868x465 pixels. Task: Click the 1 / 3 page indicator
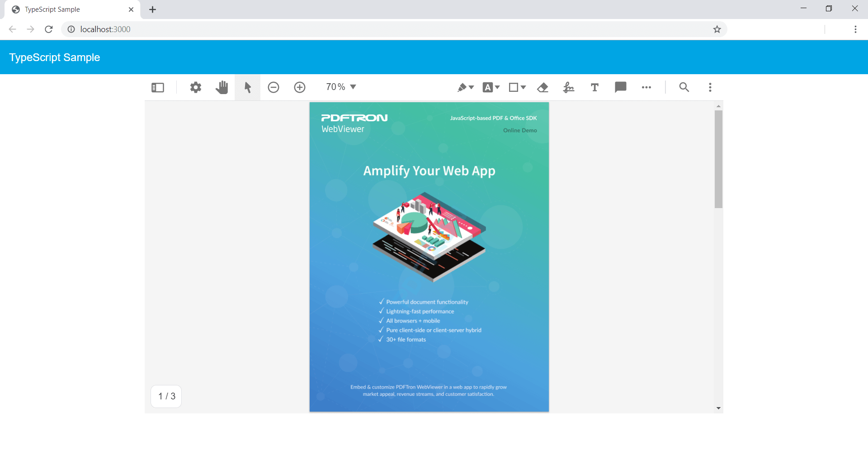[166, 396]
